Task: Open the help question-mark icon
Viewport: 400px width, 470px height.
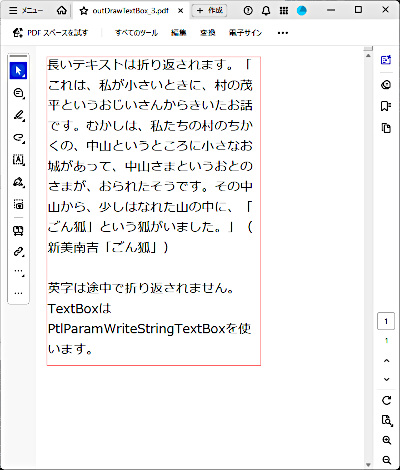Action: pos(248,11)
